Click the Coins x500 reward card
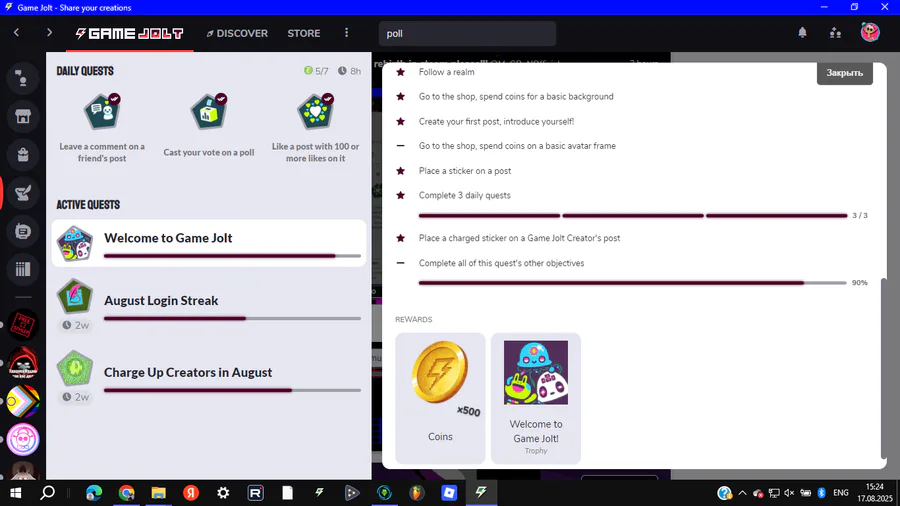Viewport: 900px width, 506px height. (x=440, y=398)
